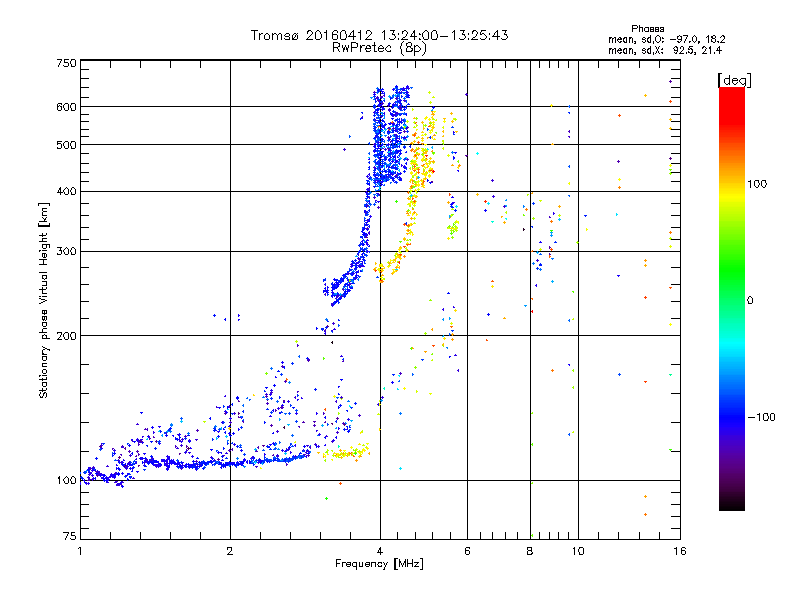Click the y-axis tick label "75"

(x=70, y=536)
